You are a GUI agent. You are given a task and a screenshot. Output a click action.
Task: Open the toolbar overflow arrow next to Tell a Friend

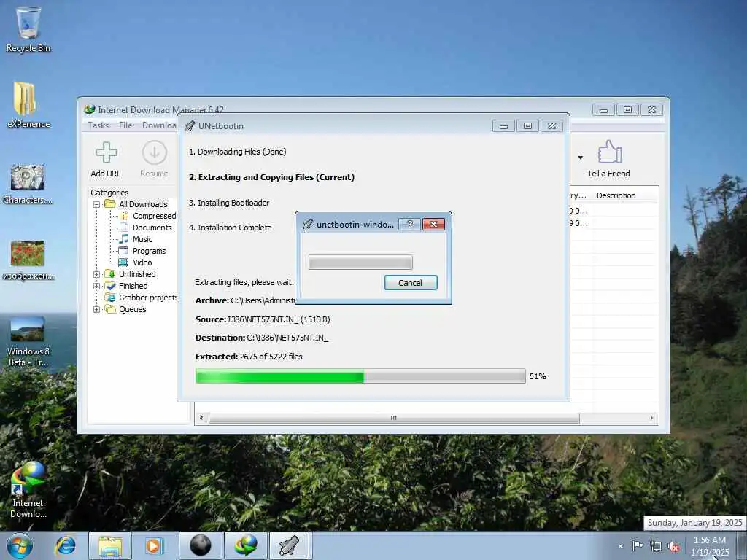pyautogui.click(x=580, y=157)
